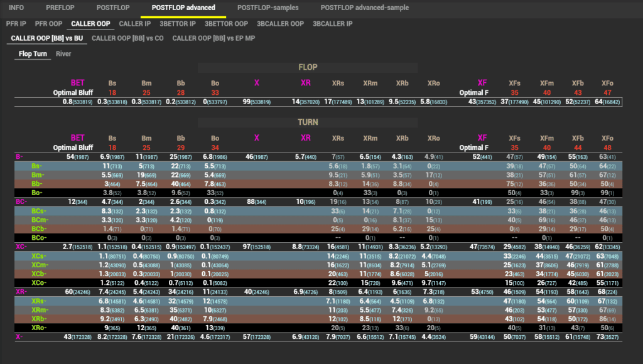643x364 pixels.
Task: Click the XRb- row label
Action: pos(39,319)
